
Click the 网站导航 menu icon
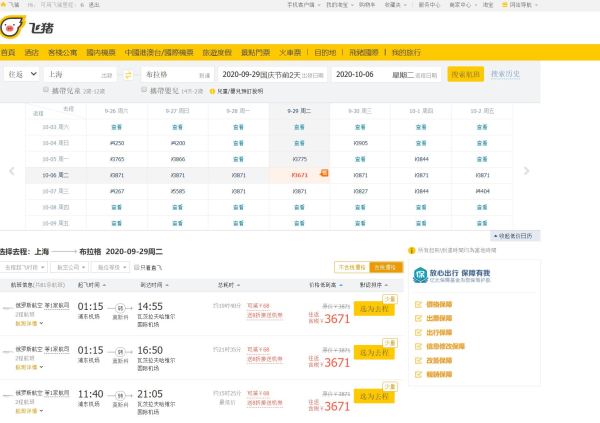(x=505, y=5)
